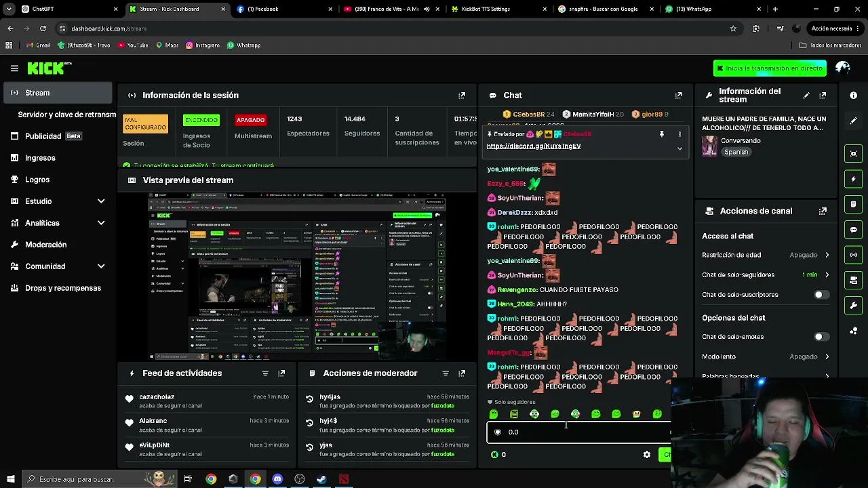Viewport: 868px width, 488px height.
Task: Focus the browser address bar
Action: click(x=393, y=28)
